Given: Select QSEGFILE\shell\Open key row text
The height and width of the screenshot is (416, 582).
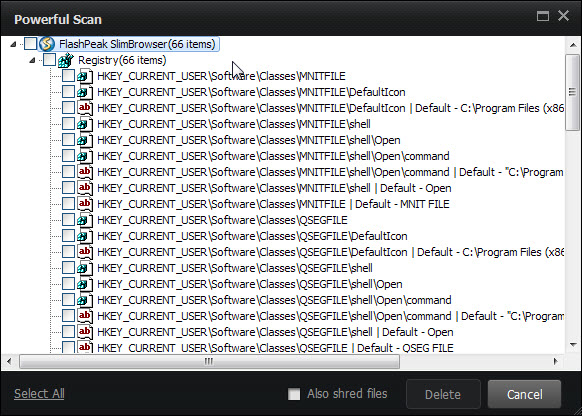Looking at the screenshot, I should (x=250, y=284).
